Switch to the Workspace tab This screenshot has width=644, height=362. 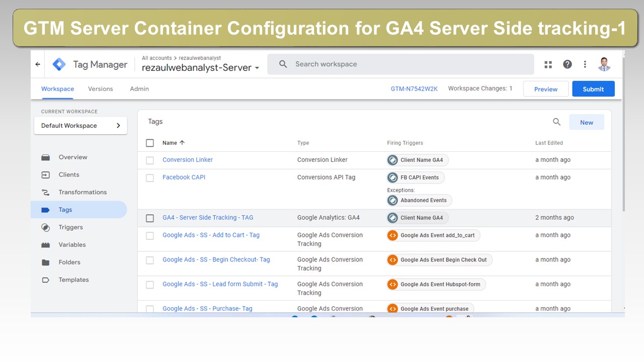(57, 89)
